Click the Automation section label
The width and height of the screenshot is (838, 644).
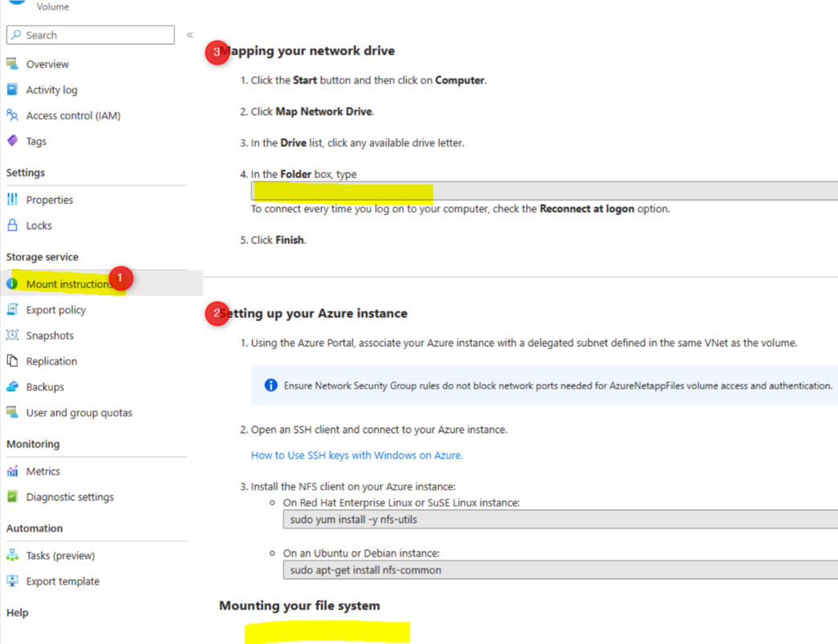(x=35, y=528)
